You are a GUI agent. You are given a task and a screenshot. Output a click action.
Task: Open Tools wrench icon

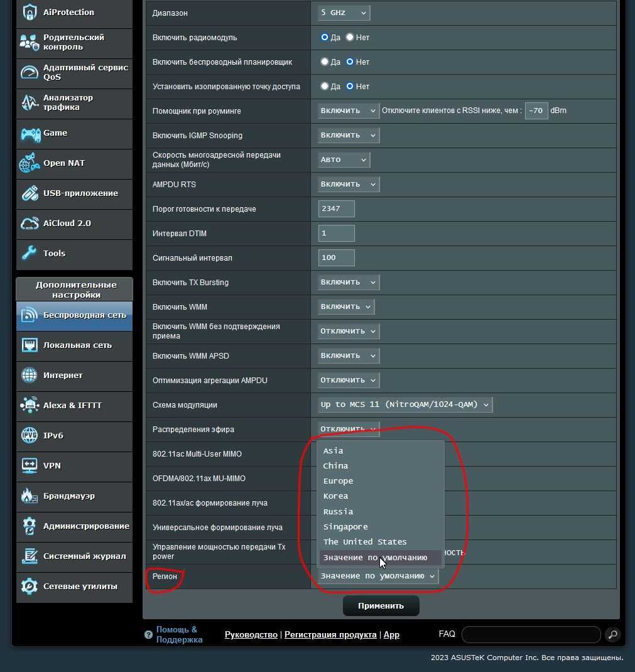(29, 253)
